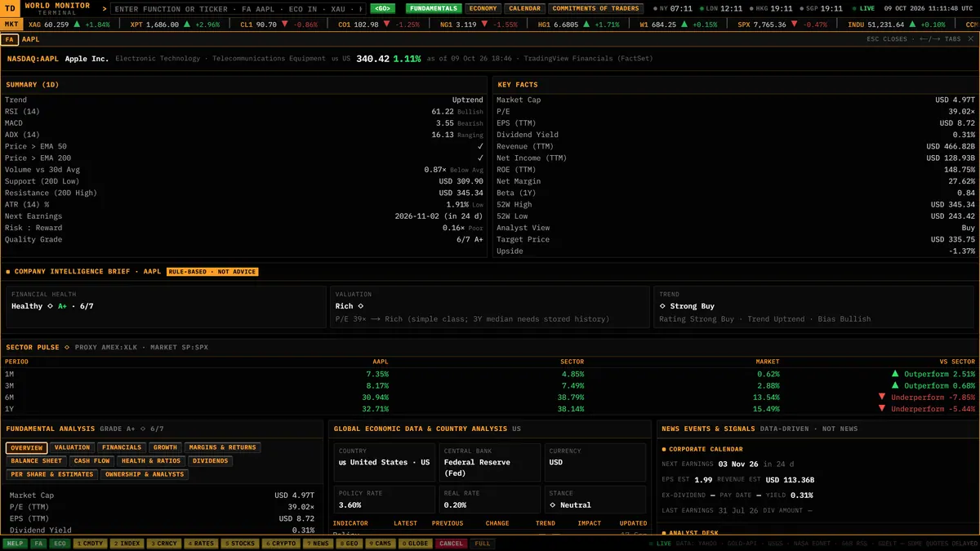Open the HEALTH & RATIOS sub-tab
The image size is (980, 551).
151,461
